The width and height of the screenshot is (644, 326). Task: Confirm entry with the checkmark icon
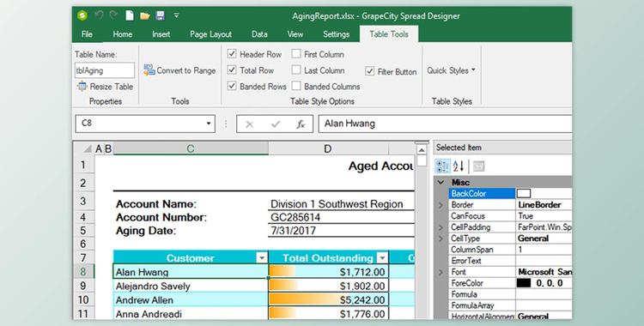point(275,124)
